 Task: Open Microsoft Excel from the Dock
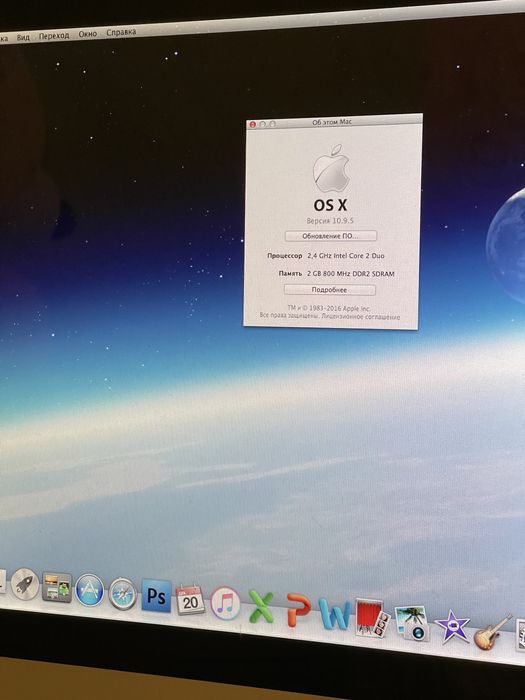coord(261,607)
